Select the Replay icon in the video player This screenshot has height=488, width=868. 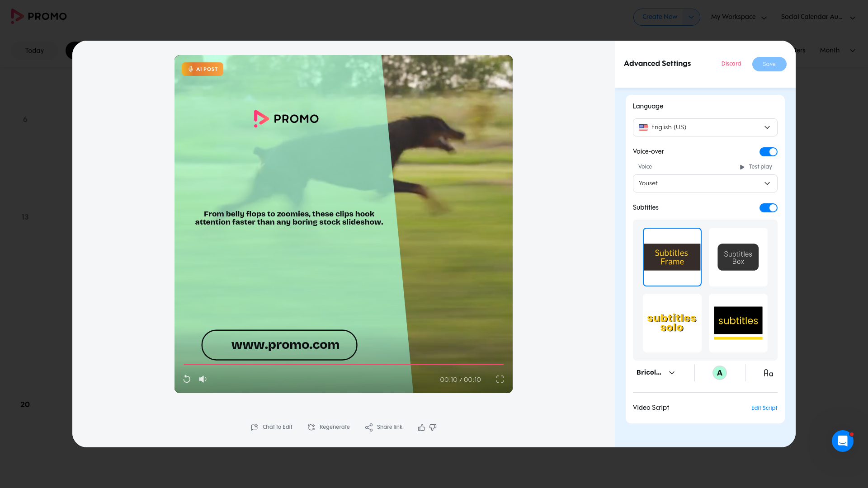point(187,379)
